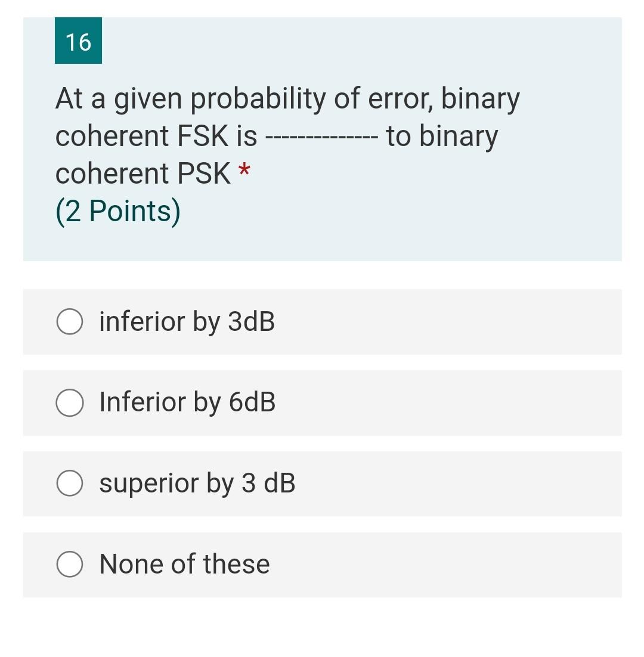Click the 'Inferior by 6dB' option row
Screen dimensions: 644x657
pyautogui.click(x=322, y=402)
